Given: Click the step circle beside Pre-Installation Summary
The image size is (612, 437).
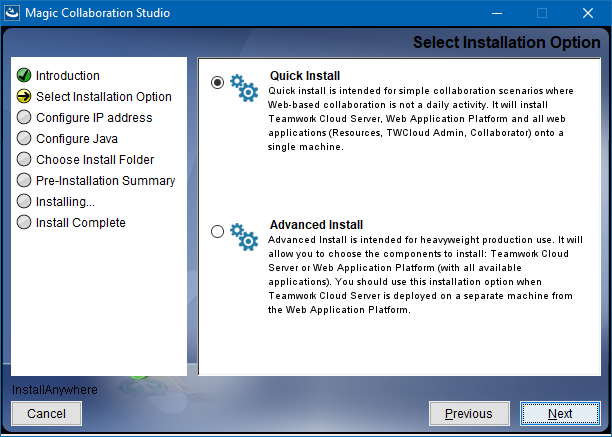Looking at the screenshot, I should click(x=24, y=181).
